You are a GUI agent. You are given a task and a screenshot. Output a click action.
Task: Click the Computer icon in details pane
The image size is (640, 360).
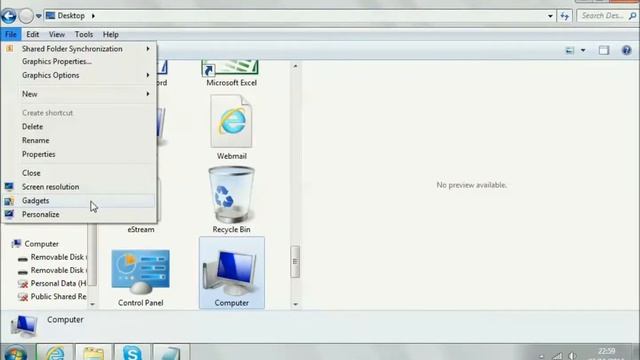(x=24, y=326)
